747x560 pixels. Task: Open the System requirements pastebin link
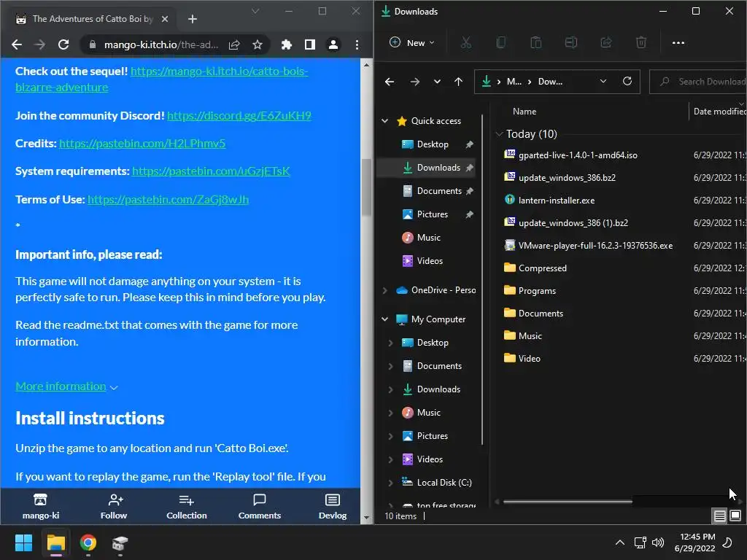(x=211, y=171)
